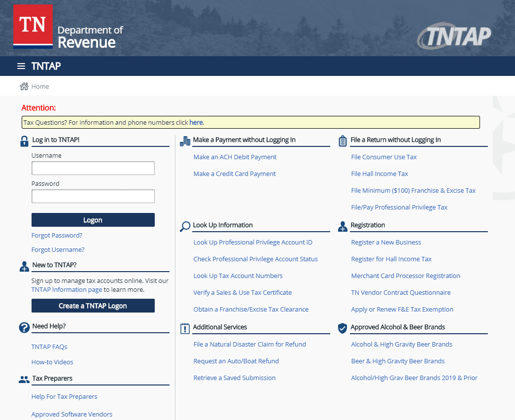The width and height of the screenshot is (515, 420).
Task: Click the person-plus icon beside New to TNTAP
Action: pos(24,267)
